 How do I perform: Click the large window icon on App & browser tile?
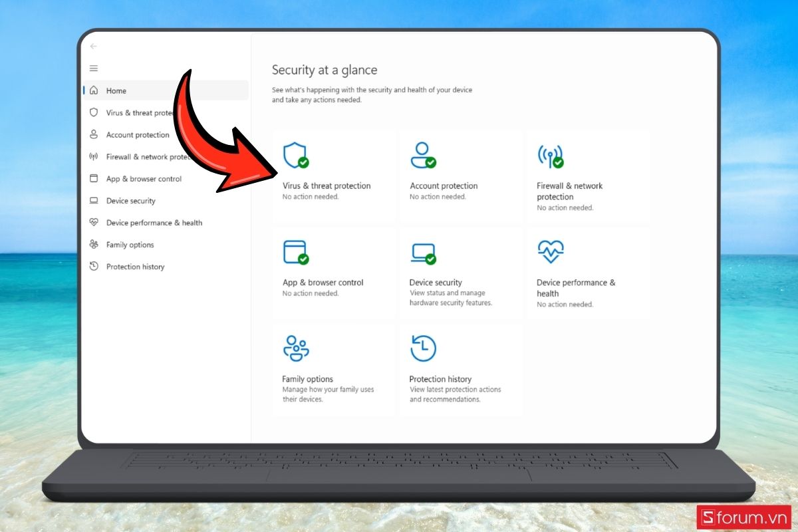click(x=295, y=252)
